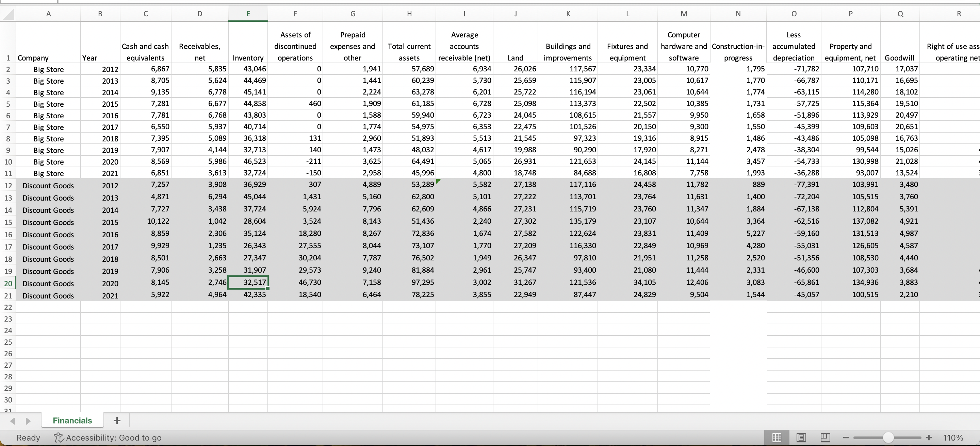This screenshot has height=446, width=980.
Task: Click Big Store in row 2
Action: click(48, 69)
